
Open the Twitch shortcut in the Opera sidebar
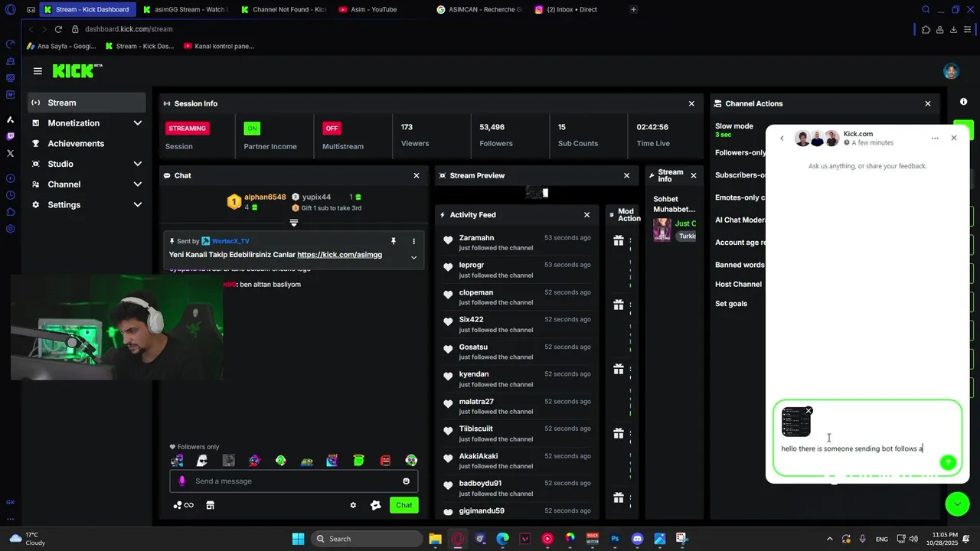(10, 136)
